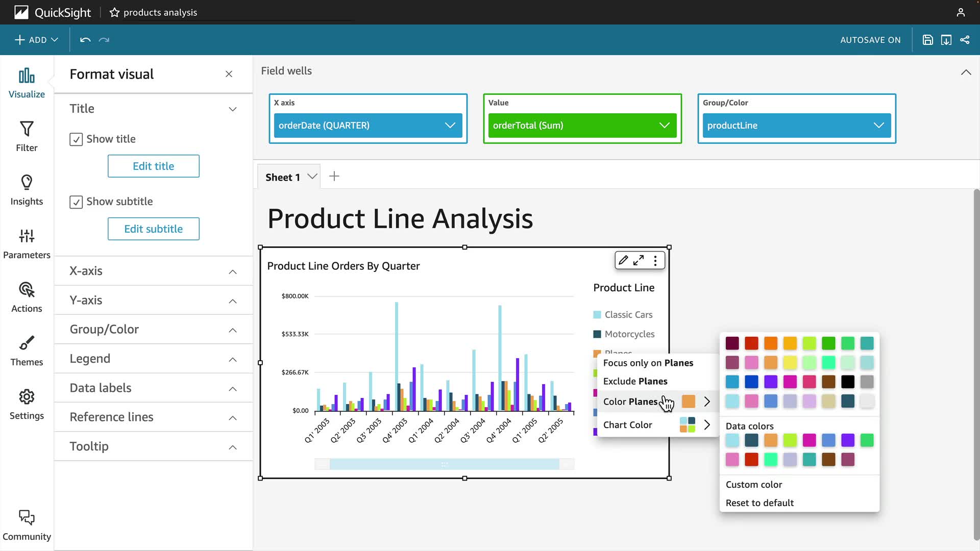The image size is (980, 551).
Task: Click the undo arrow in toolbar
Action: (x=85, y=40)
